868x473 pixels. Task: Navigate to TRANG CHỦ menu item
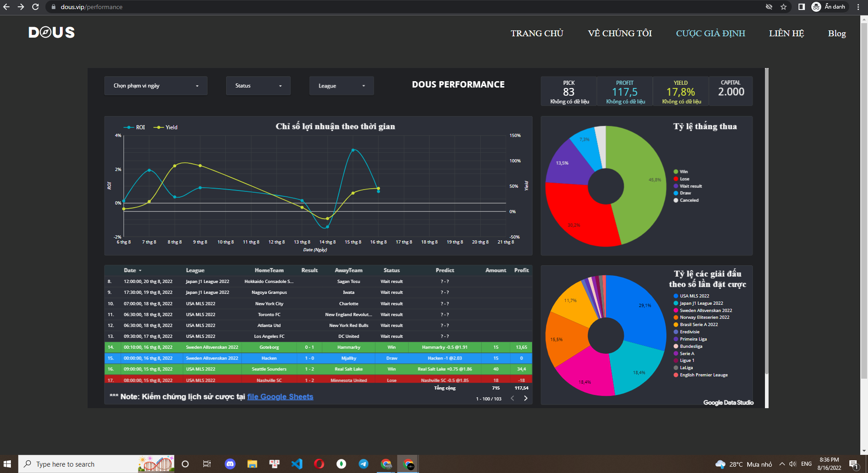[537, 33]
